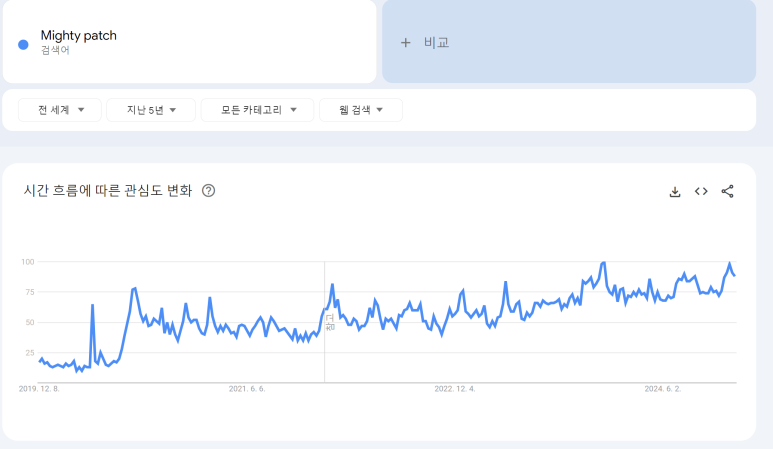
Task: Click the 검색어 label under Mighty patch
Action: pos(55,50)
